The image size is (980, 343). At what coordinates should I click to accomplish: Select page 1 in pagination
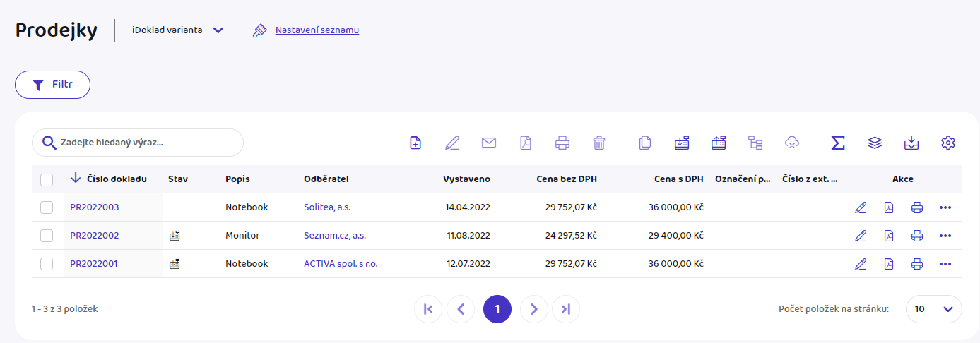click(497, 309)
